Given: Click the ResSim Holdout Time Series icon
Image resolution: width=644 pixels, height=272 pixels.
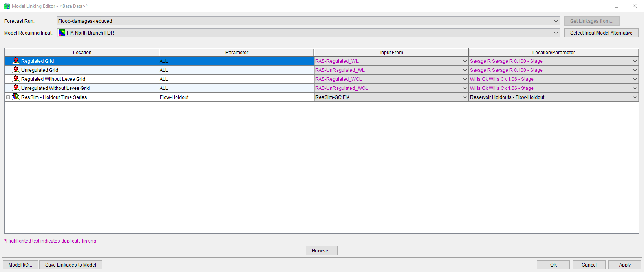Looking at the screenshot, I should coord(16,97).
